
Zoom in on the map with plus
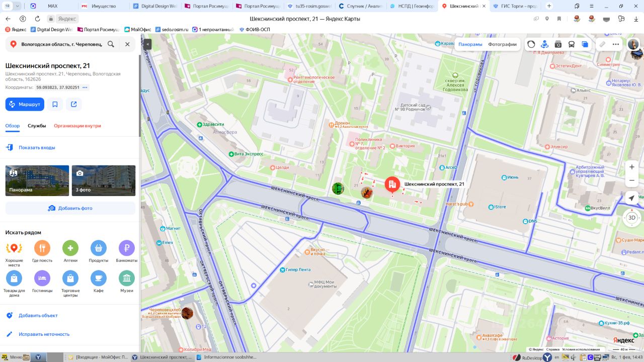point(632,167)
